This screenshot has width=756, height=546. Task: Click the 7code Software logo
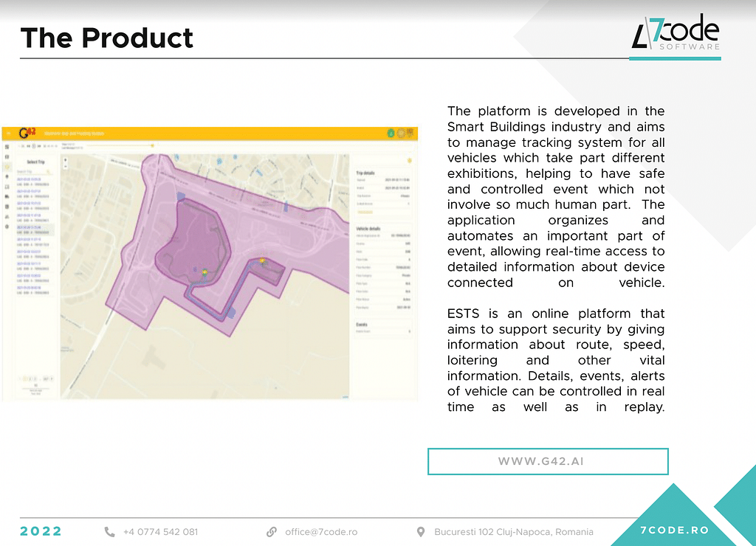tap(676, 37)
